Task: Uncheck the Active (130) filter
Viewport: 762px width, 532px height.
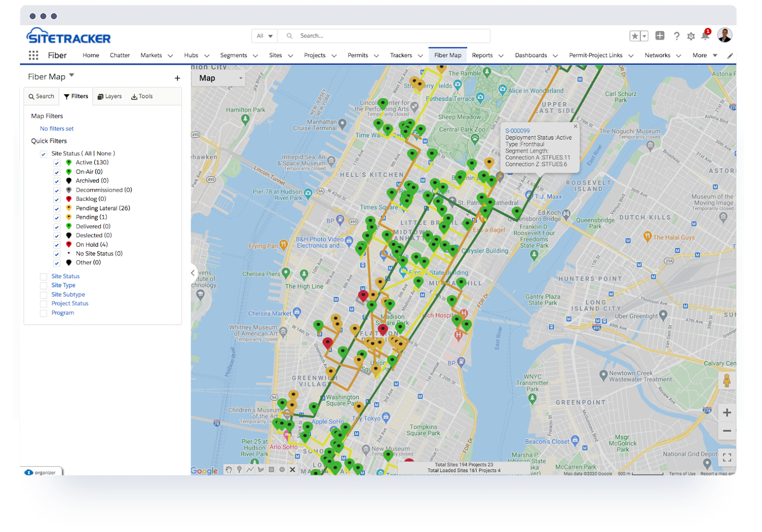Action: click(x=57, y=163)
